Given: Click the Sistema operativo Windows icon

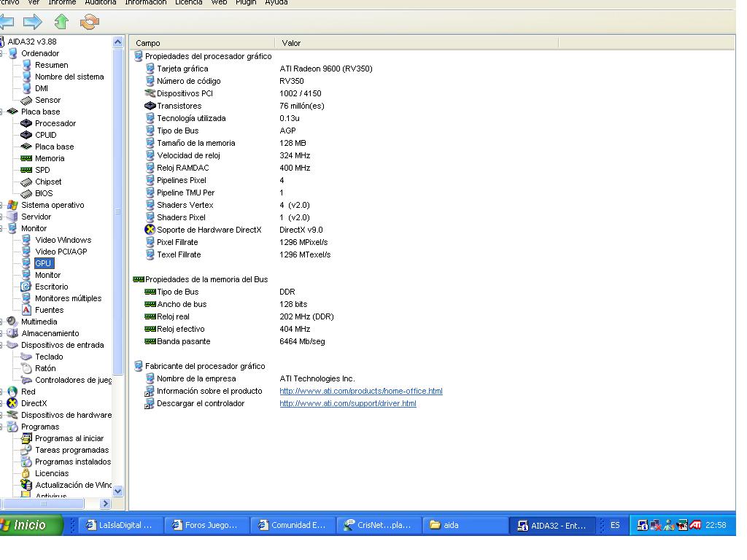Looking at the screenshot, I should (13, 205).
